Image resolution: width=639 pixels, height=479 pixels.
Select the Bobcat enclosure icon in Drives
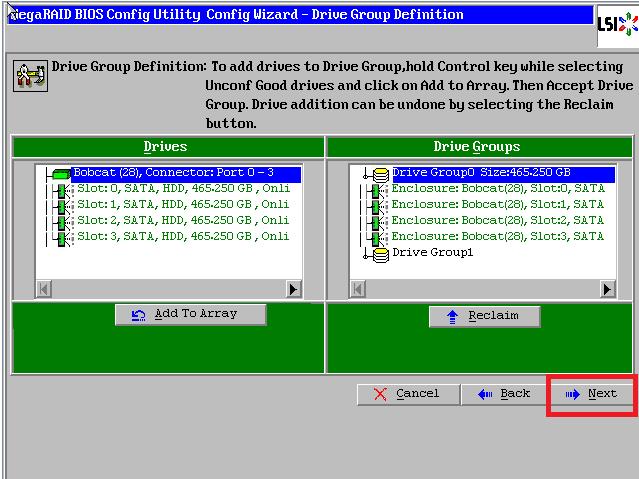point(62,174)
